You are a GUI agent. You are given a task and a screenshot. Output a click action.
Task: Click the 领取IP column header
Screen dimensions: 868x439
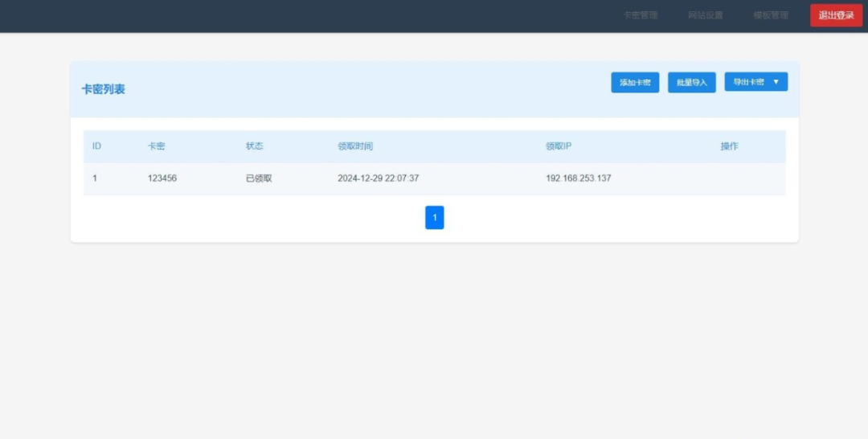[x=559, y=146]
